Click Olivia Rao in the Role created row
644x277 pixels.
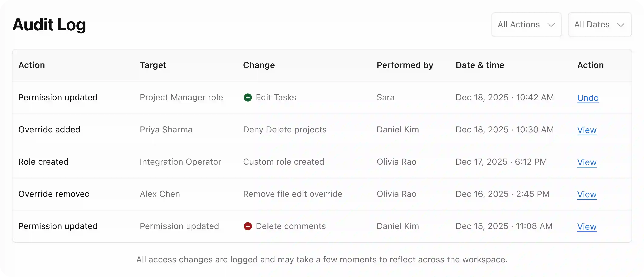[x=396, y=162]
